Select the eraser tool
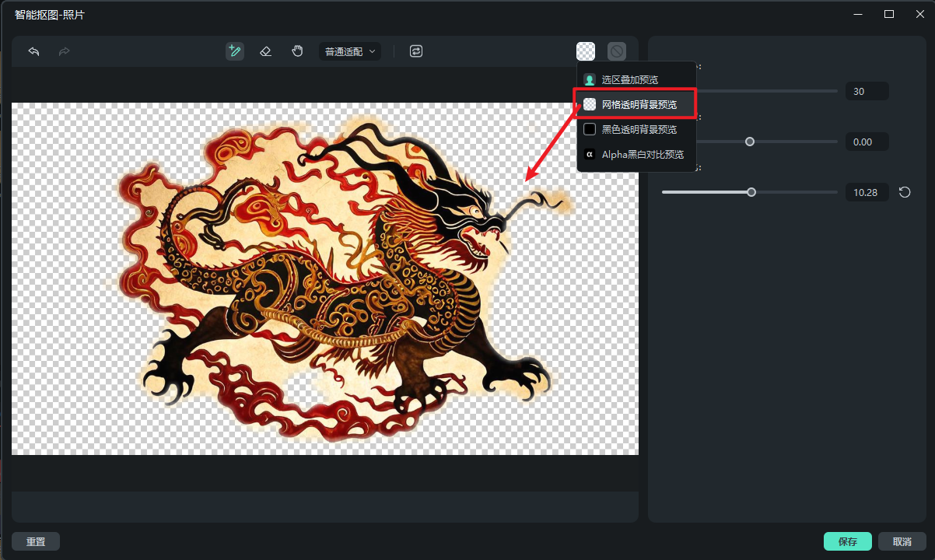The width and height of the screenshot is (935, 560). [265, 51]
